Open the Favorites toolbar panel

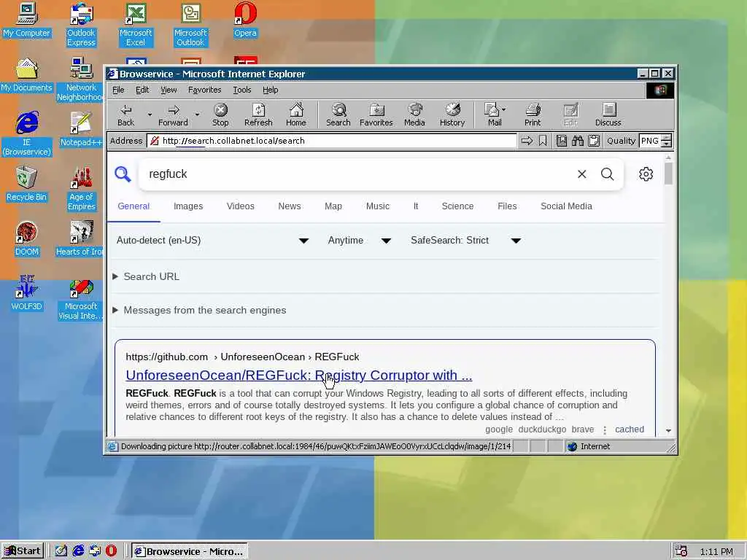point(376,115)
